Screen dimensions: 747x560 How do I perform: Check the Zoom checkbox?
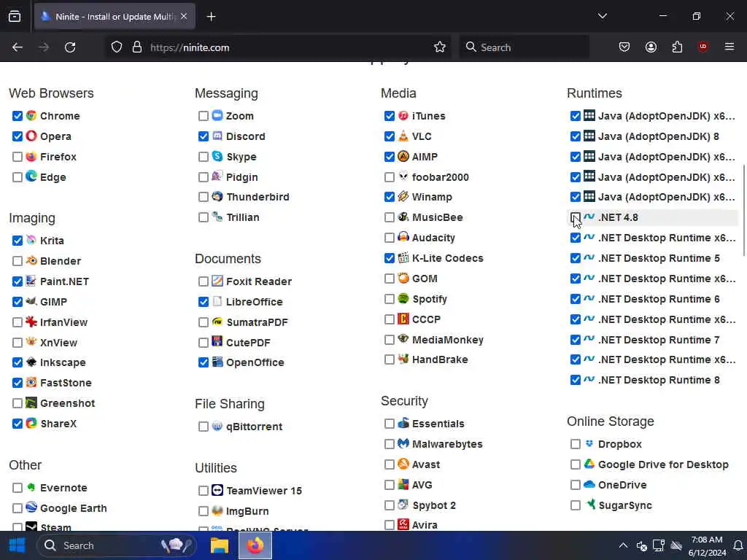point(204,116)
